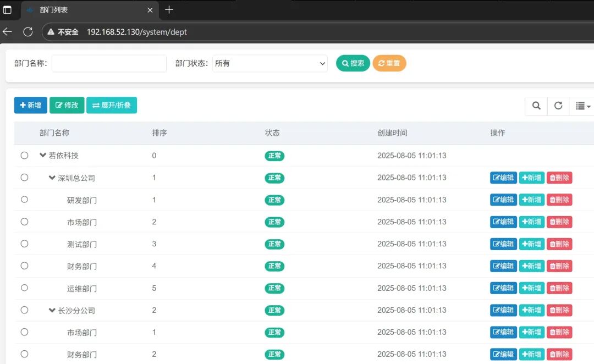This screenshot has height=364, width=594.
Task: Collapse the 长沙分公司 tree node
Action: click(52, 310)
